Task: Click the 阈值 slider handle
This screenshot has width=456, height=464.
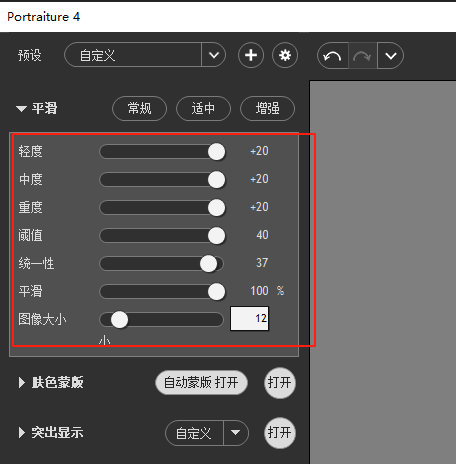Action: pyautogui.click(x=216, y=236)
